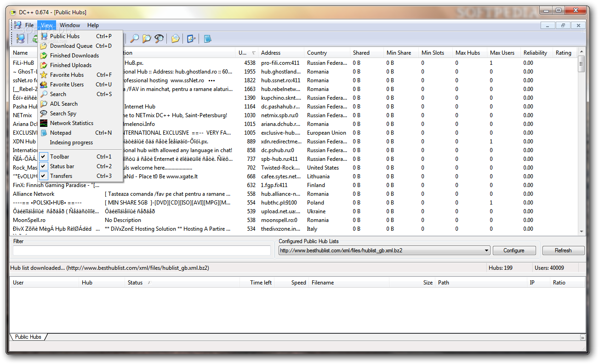599x364 pixels.
Task: Open the Help menu
Action: pos(93,25)
